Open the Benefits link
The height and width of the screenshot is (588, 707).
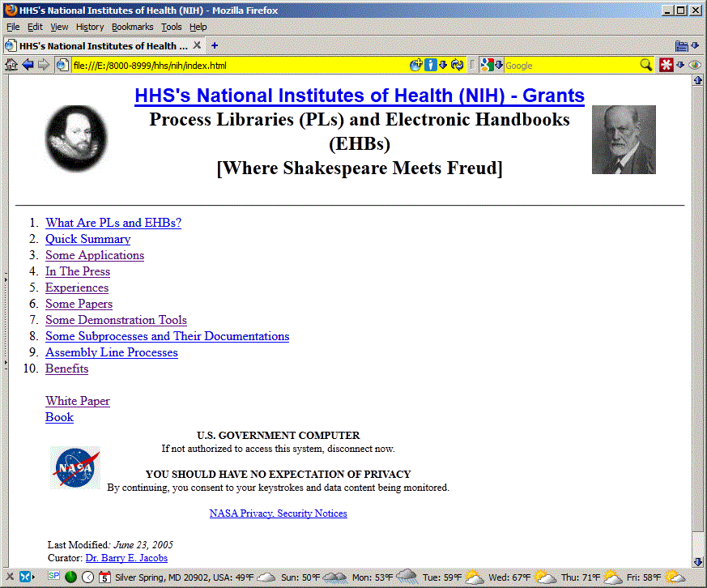pyautogui.click(x=66, y=369)
